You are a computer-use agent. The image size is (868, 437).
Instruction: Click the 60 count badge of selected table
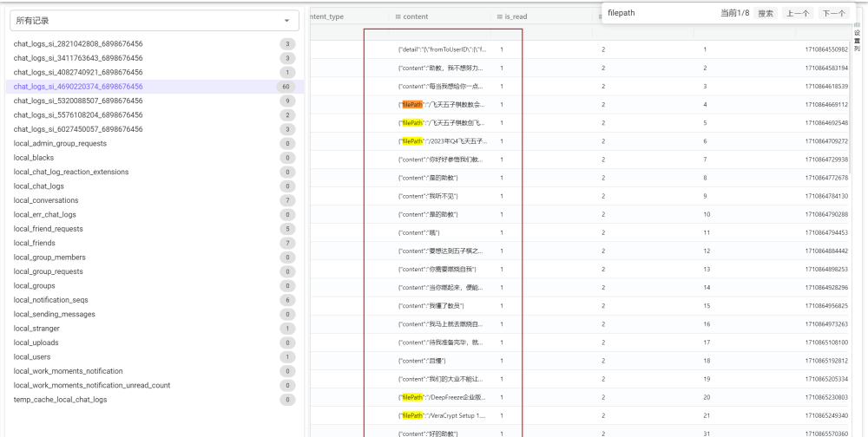point(286,87)
